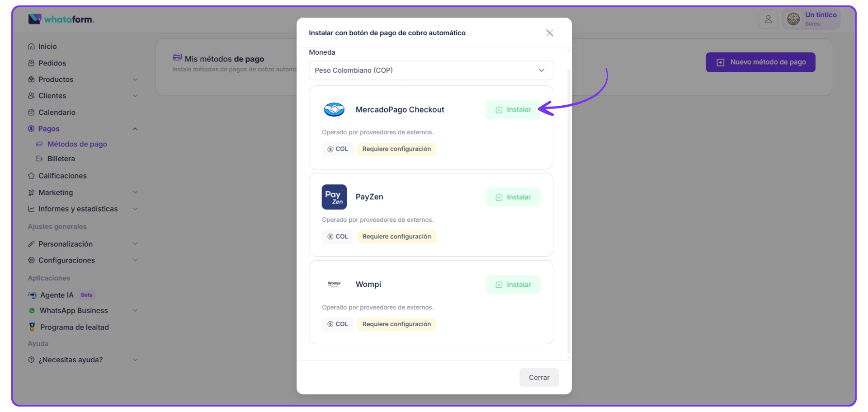
Task: Install the Wompi payment method
Action: (x=513, y=285)
